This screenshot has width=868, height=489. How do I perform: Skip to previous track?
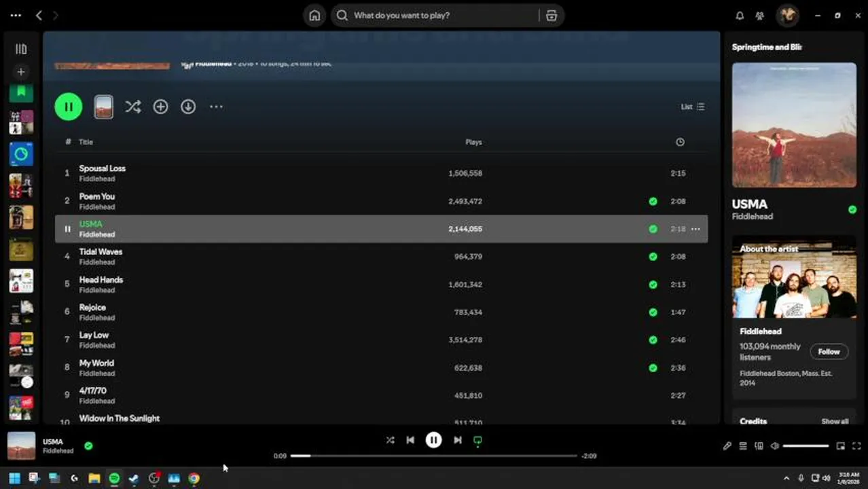click(410, 440)
